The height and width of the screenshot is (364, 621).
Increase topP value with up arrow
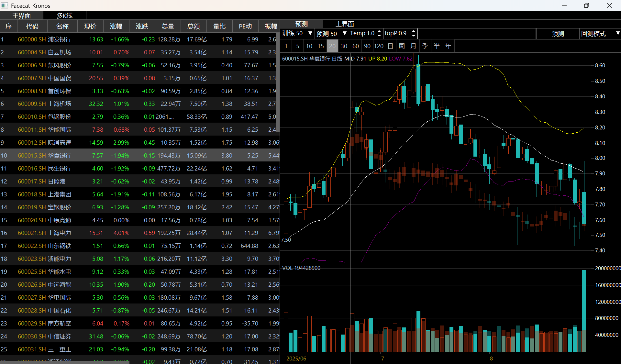pos(413,31)
